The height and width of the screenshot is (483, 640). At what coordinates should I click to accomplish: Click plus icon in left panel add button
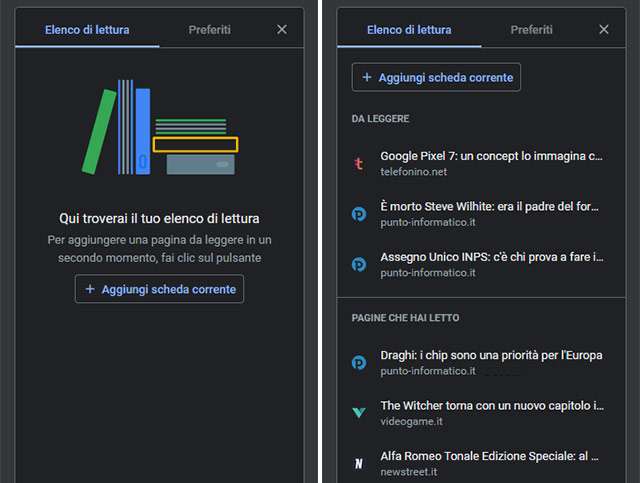click(90, 289)
